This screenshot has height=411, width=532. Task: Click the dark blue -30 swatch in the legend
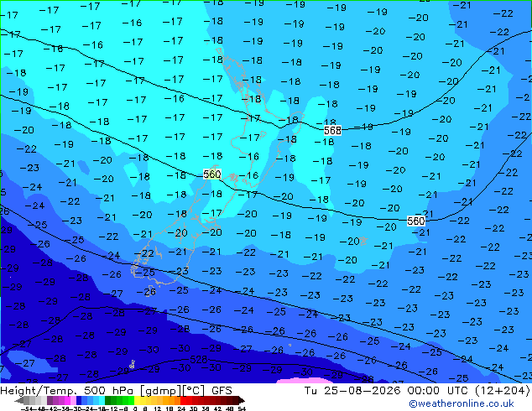coord(79,401)
